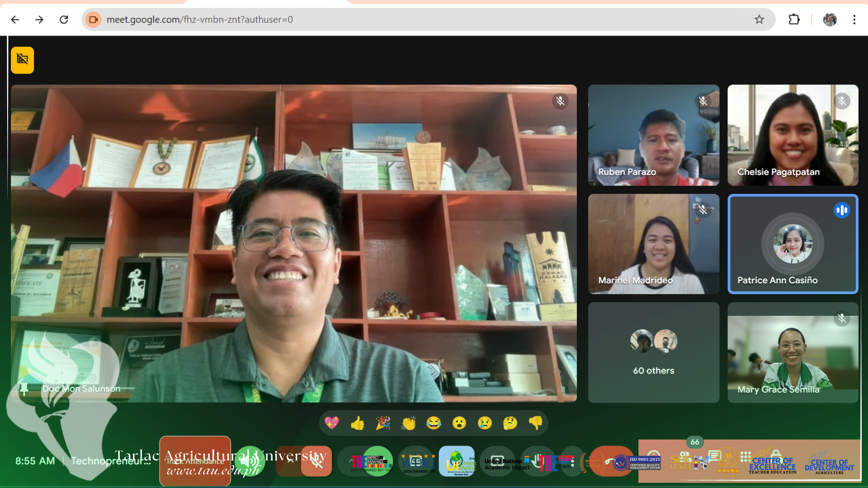Open the chat panel icon

[714, 456]
